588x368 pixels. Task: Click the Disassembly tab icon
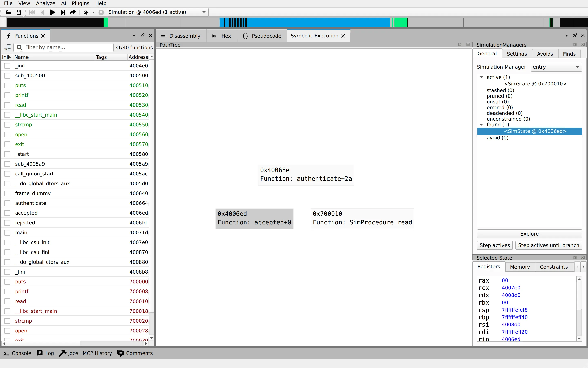click(163, 36)
